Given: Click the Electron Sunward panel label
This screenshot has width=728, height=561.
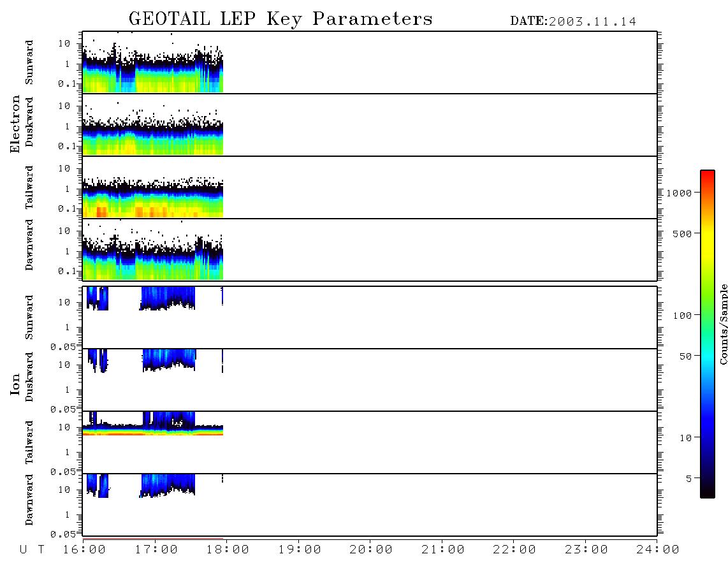Looking at the screenshot, I should click(x=29, y=62).
